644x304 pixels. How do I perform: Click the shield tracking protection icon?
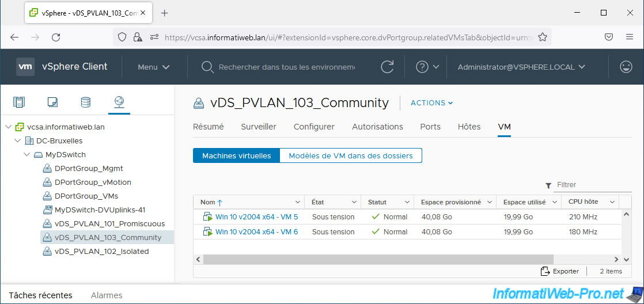[x=122, y=37]
